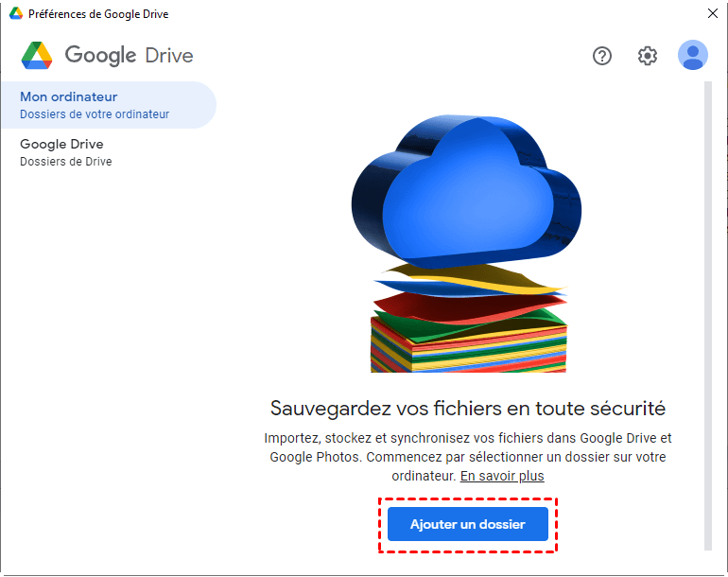Open the settings gear icon
The height and width of the screenshot is (577, 728).
pos(648,56)
